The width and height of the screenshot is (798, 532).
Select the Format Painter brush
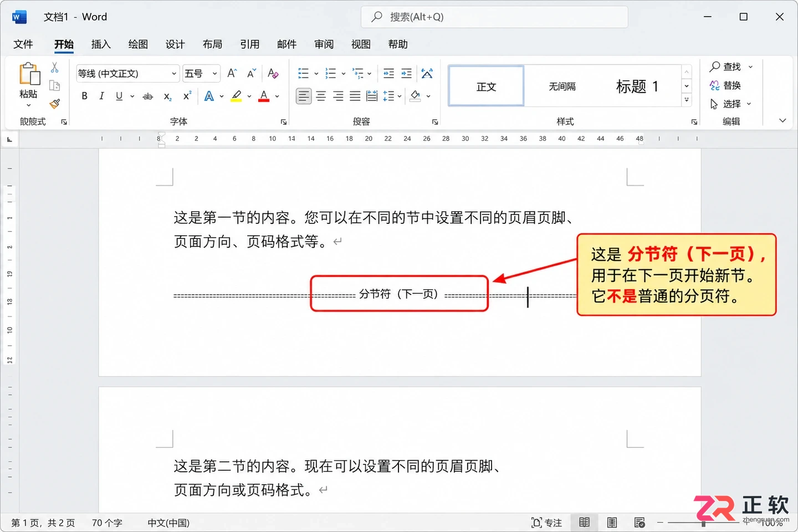click(x=55, y=104)
